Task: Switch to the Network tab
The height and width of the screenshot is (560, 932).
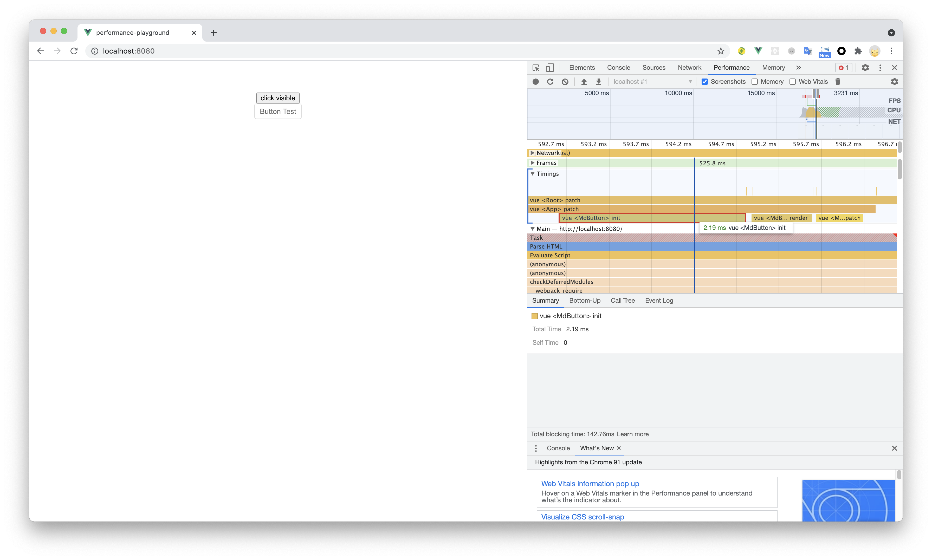Action: point(689,68)
